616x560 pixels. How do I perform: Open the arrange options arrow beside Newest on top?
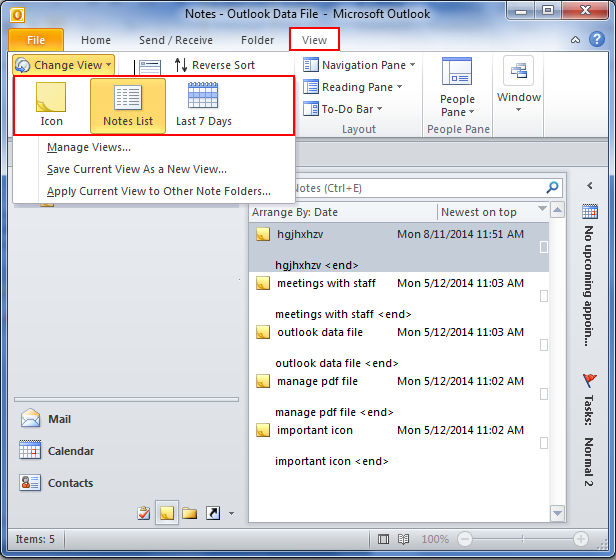coord(543,209)
